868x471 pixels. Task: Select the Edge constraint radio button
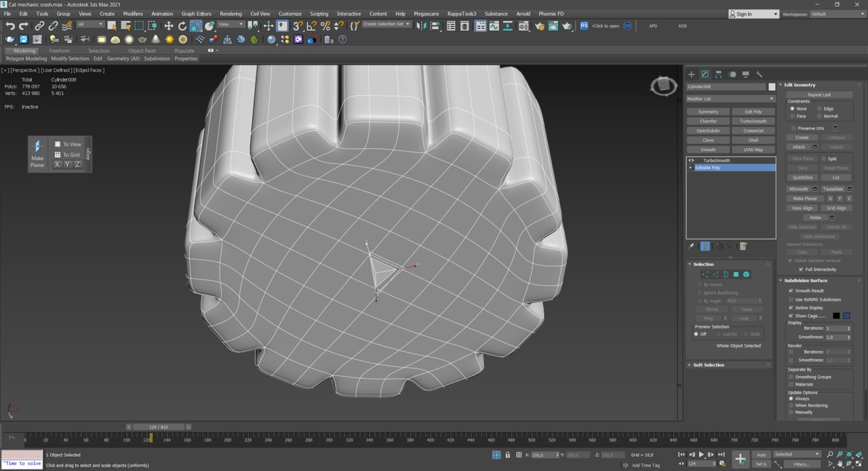coord(819,109)
